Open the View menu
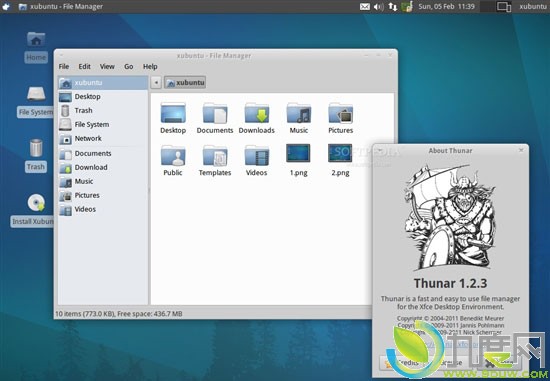Image resolution: width=550 pixels, height=381 pixels. click(x=107, y=67)
